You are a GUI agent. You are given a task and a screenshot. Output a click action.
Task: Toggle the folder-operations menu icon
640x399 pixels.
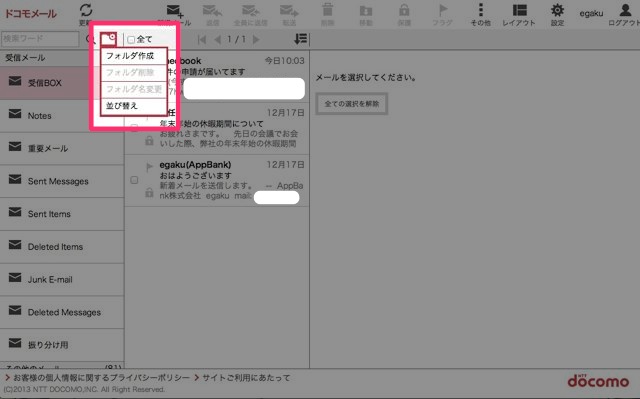coord(109,39)
